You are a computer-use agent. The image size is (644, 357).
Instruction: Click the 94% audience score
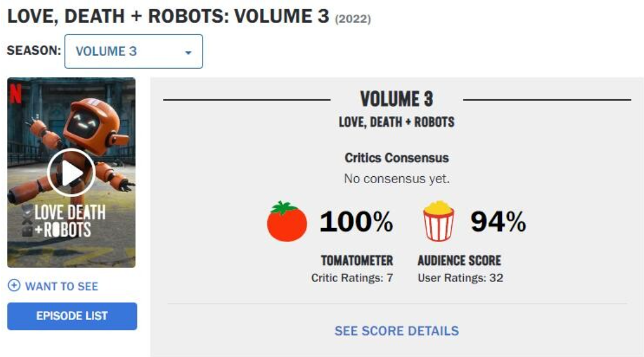(x=498, y=222)
